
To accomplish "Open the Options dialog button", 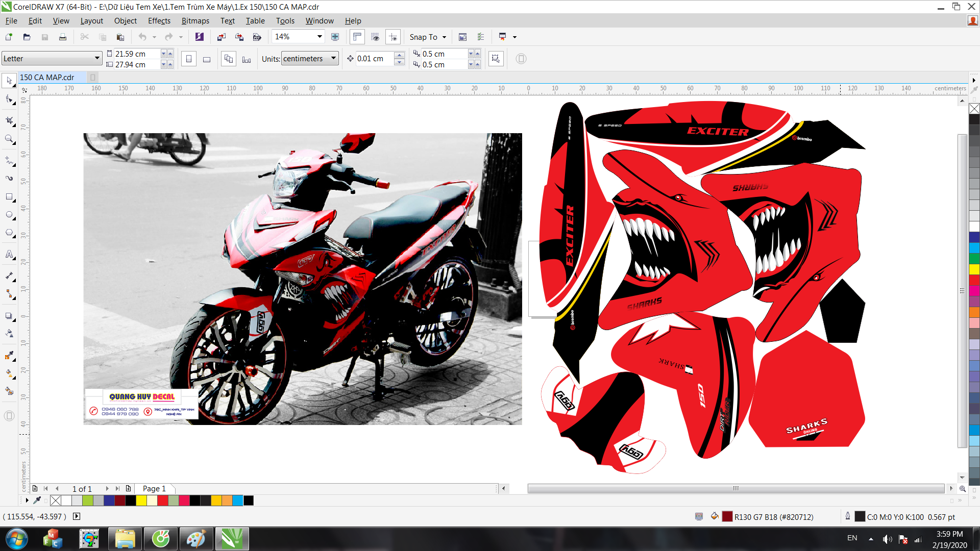I will [481, 37].
